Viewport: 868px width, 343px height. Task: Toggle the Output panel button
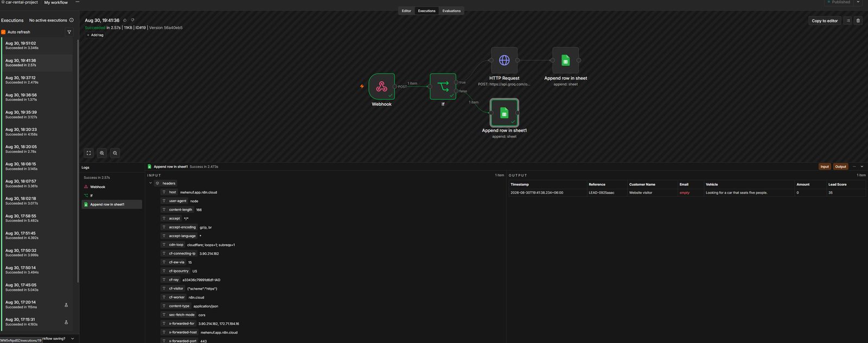point(840,167)
